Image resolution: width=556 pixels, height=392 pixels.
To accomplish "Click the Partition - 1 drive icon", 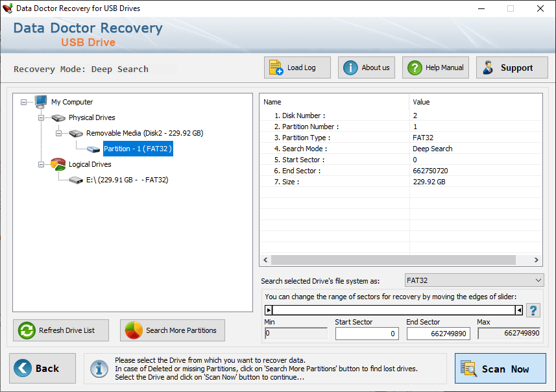I will point(93,149).
